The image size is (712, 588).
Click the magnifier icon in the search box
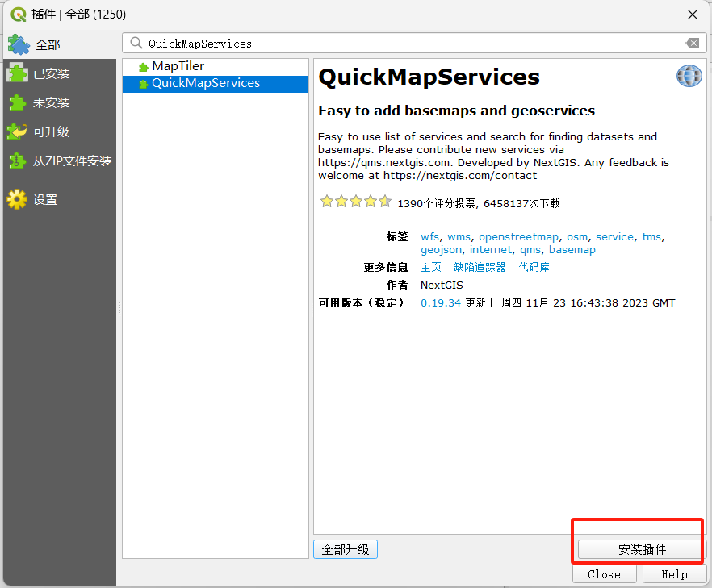(136, 43)
